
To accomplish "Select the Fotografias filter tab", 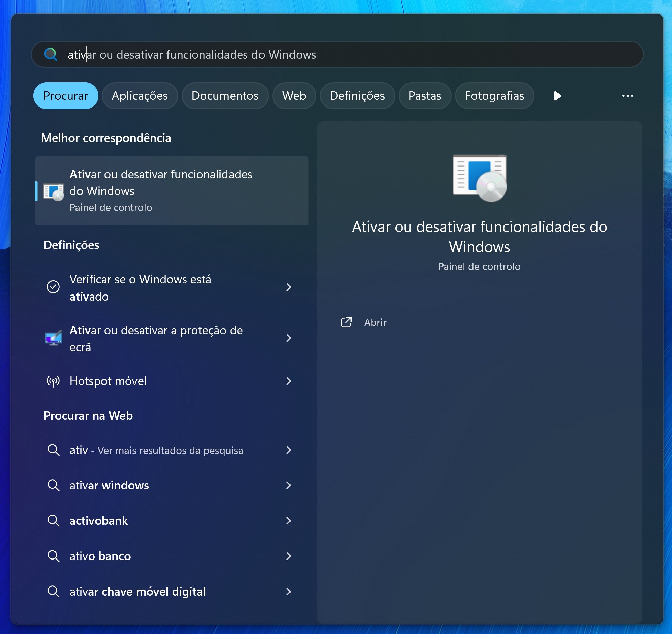I will pos(494,96).
